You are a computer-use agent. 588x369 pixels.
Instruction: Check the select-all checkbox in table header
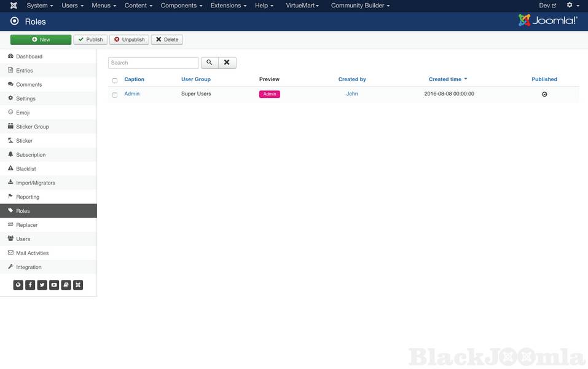point(115,81)
